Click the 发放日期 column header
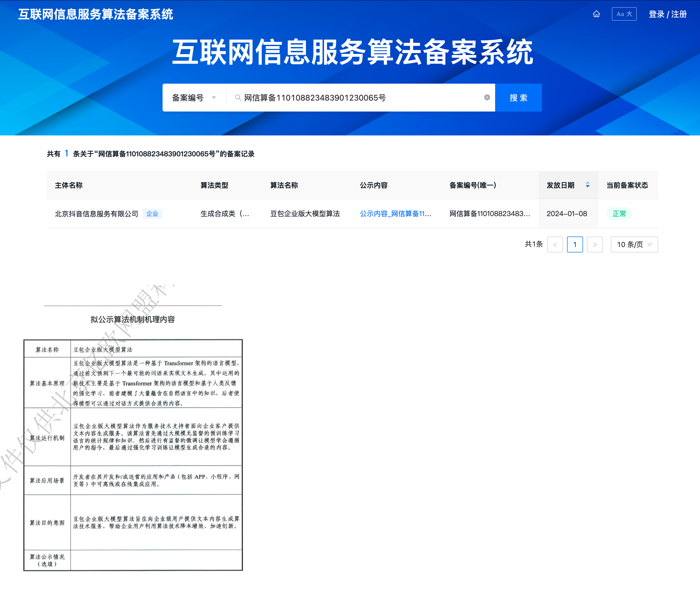The image size is (700, 594). [560, 185]
